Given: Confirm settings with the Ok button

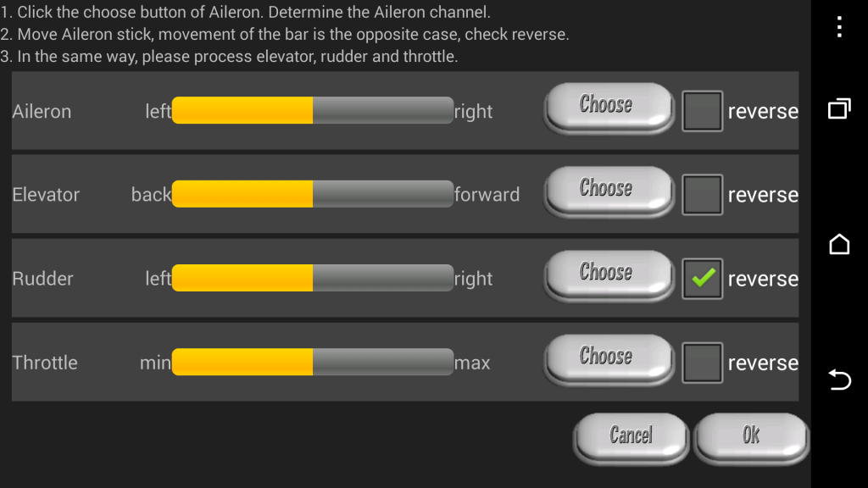Looking at the screenshot, I should (751, 438).
